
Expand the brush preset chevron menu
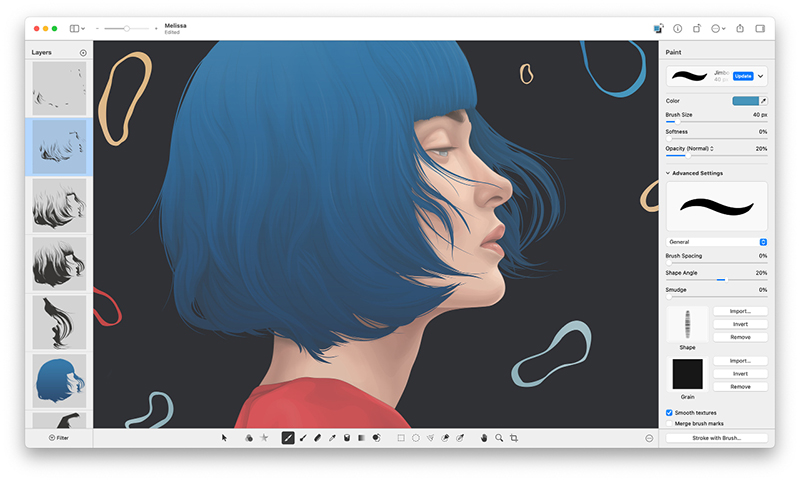click(x=760, y=76)
